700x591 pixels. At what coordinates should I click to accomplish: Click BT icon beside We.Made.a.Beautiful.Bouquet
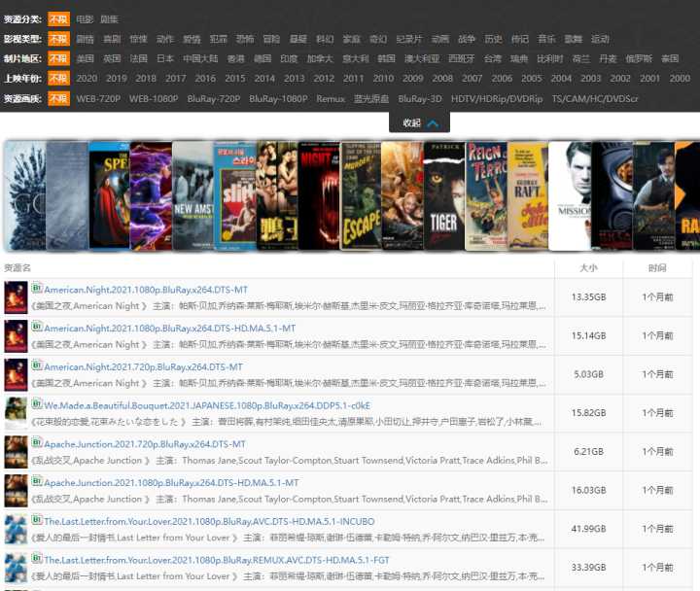click(37, 404)
